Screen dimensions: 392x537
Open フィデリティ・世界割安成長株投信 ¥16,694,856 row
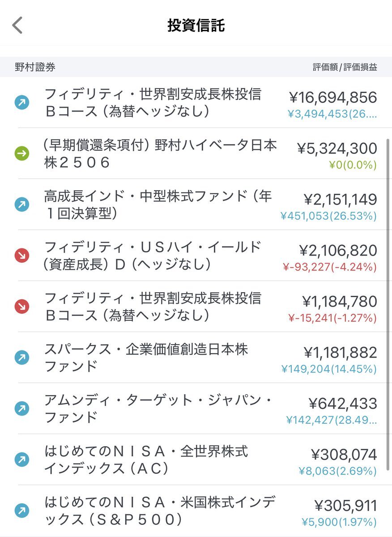pos(196,103)
